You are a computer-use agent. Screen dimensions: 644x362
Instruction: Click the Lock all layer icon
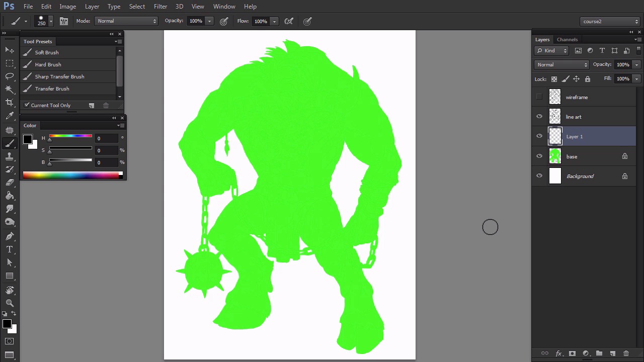[x=587, y=79]
